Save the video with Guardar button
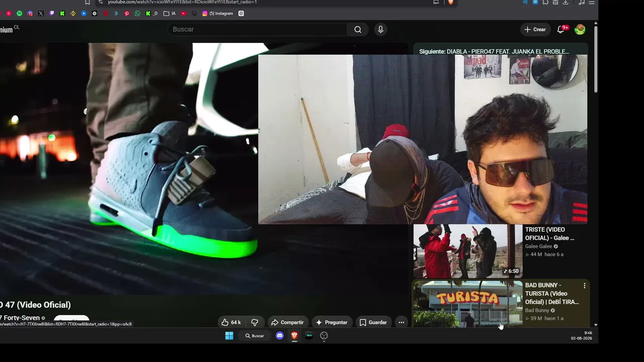Image resolution: width=644 pixels, height=362 pixels. tap(373, 322)
